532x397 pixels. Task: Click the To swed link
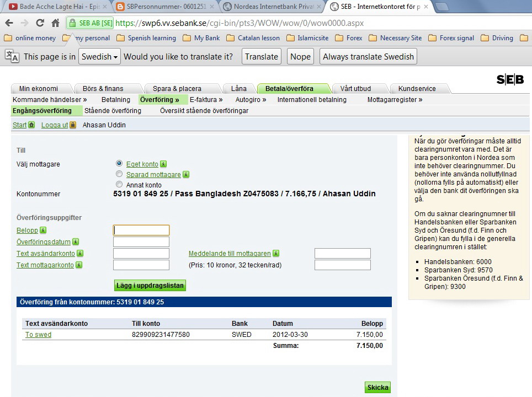click(x=38, y=335)
